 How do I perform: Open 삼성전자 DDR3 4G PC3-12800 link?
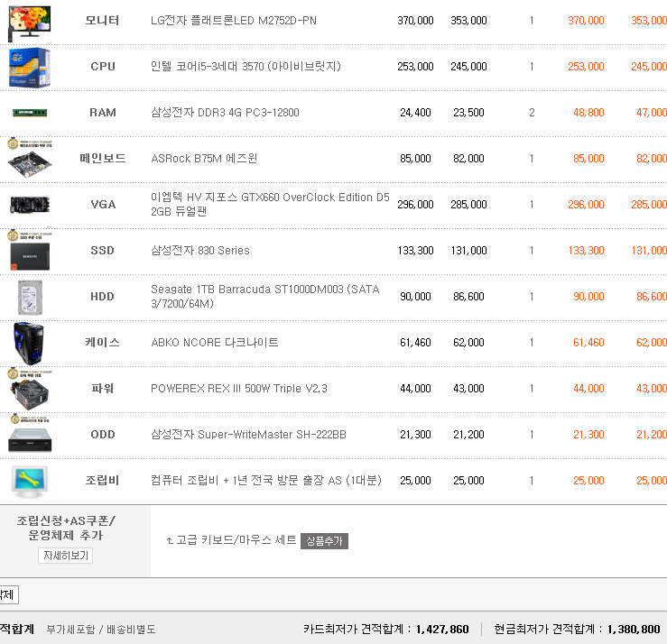click(225, 112)
